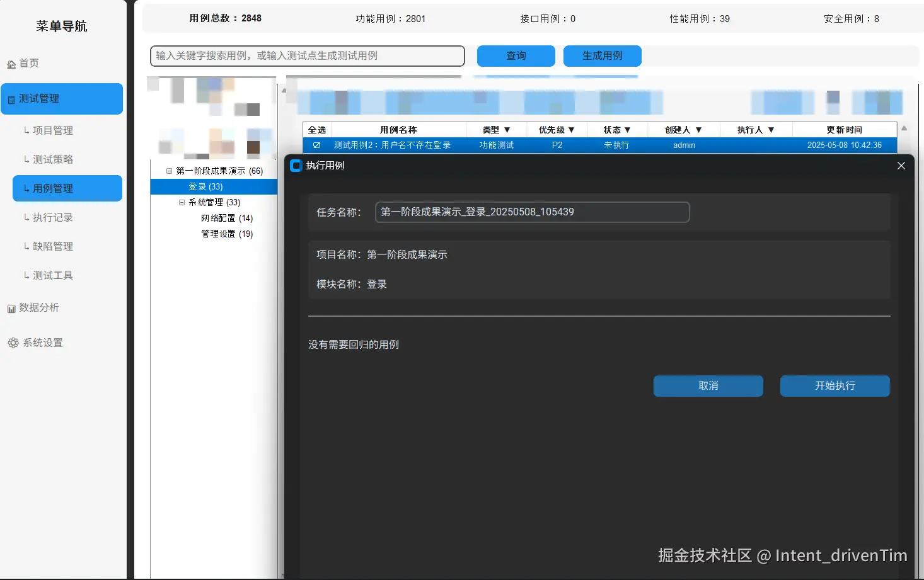
Task: Click the 全选 column header
Action: point(317,130)
